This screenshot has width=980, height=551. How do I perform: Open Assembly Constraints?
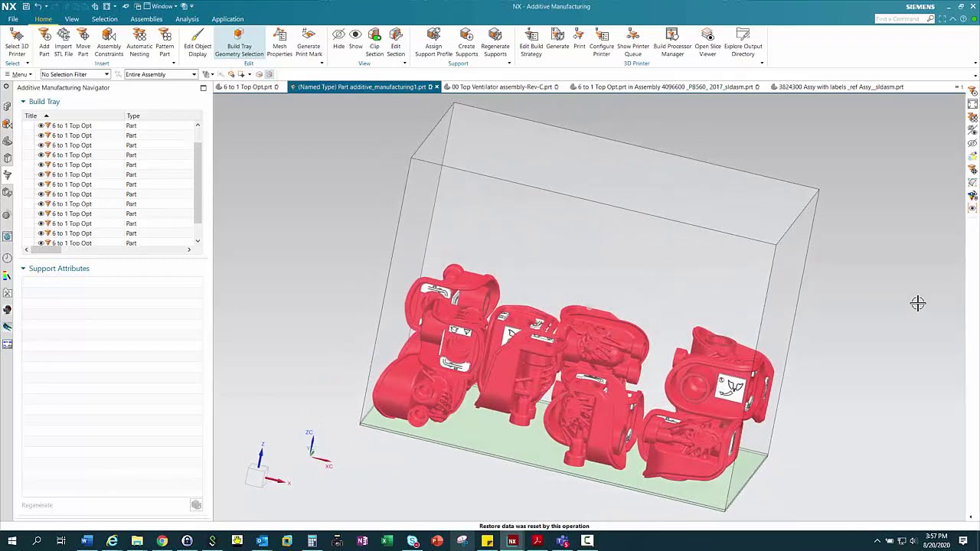109,42
